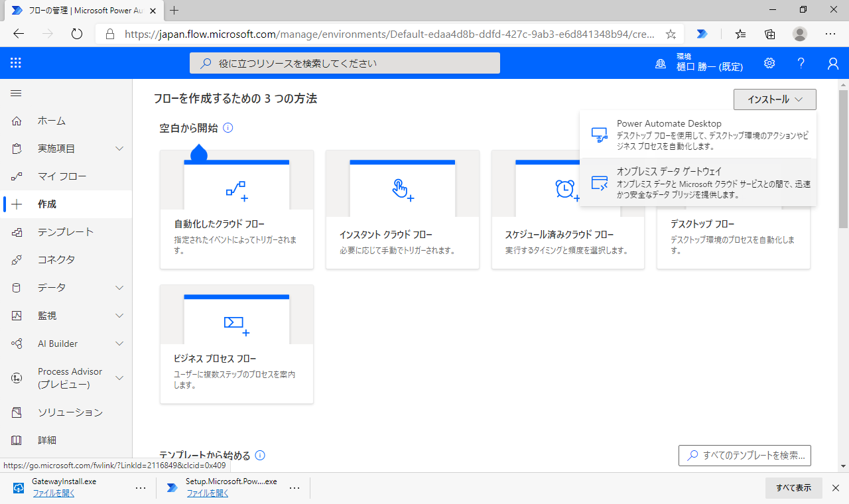
Task: Expand 実施項目 chevron in sidebar
Action: click(x=119, y=149)
